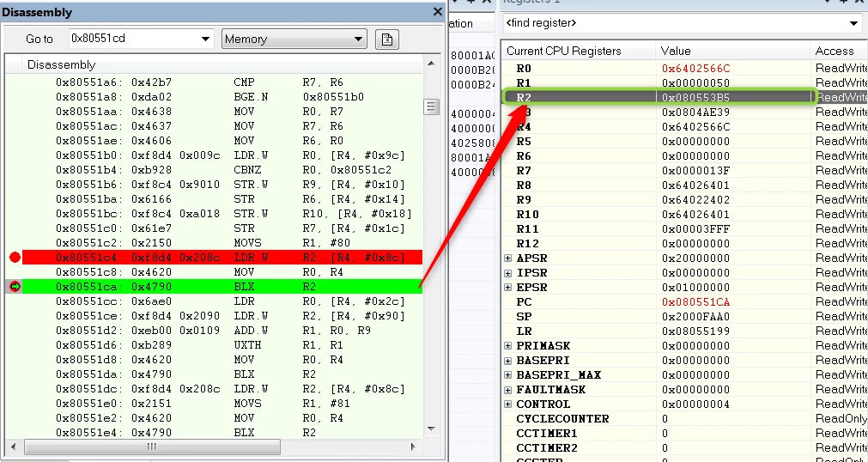This screenshot has height=462, width=868.
Task: Expand the IPSR register
Action: [507, 273]
